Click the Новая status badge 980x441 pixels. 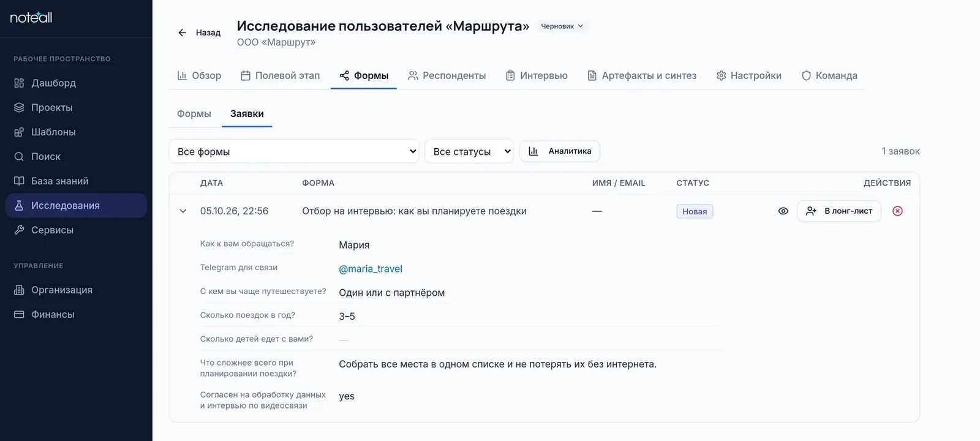coord(695,211)
